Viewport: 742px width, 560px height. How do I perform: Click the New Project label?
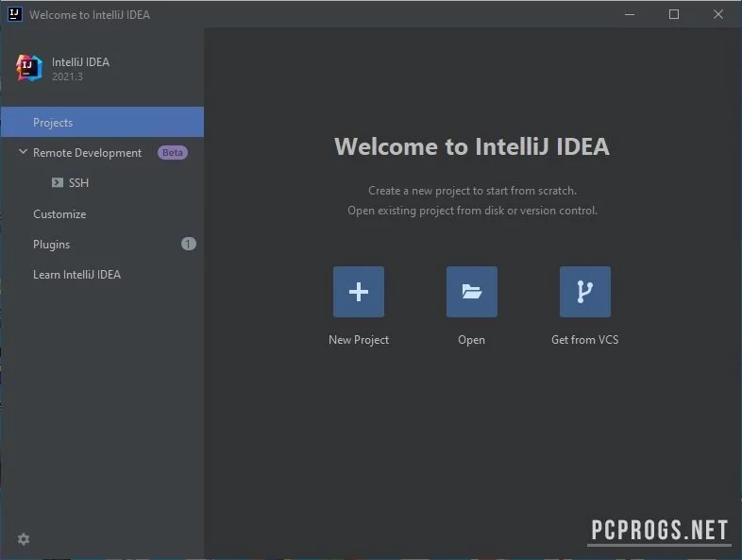pyautogui.click(x=359, y=340)
